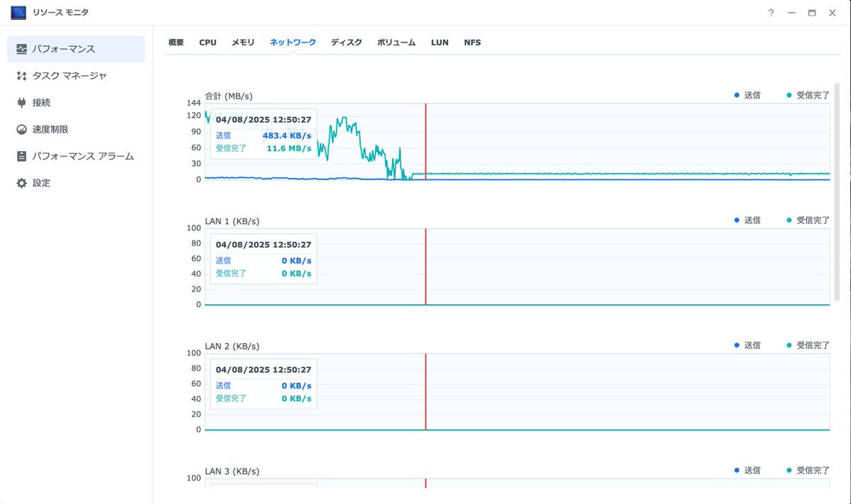
Task: Switch to the 概要 tab
Action: pyautogui.click(x=176, y=43)
